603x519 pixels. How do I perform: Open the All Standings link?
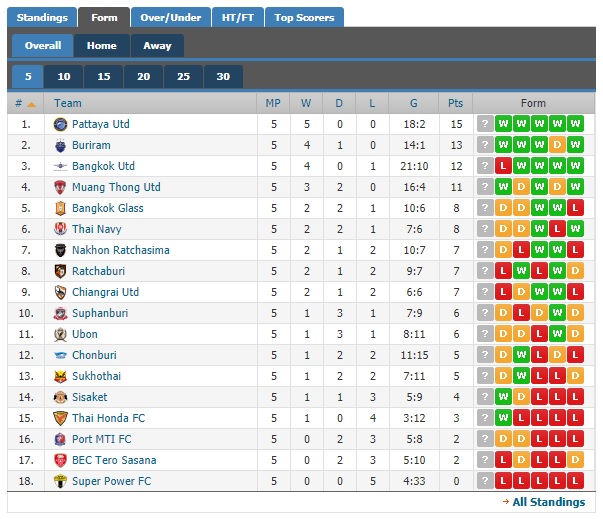[x=548, y=502]
